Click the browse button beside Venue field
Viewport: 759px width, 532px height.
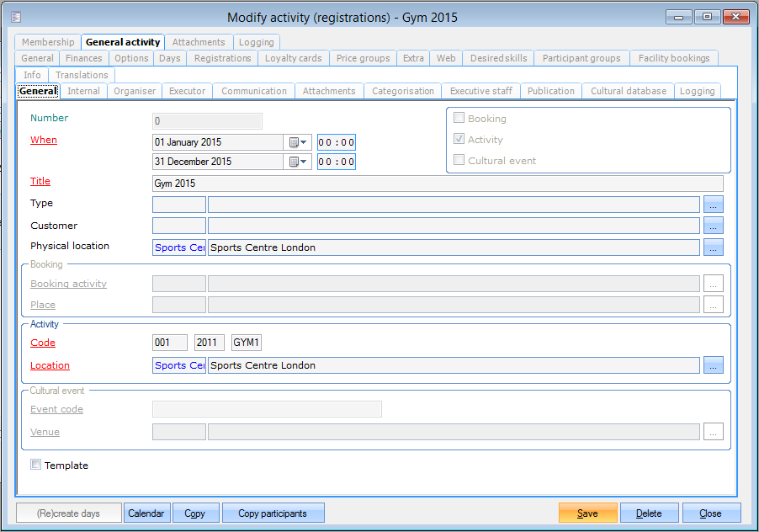pyautogui.click(x=713, y=432)
